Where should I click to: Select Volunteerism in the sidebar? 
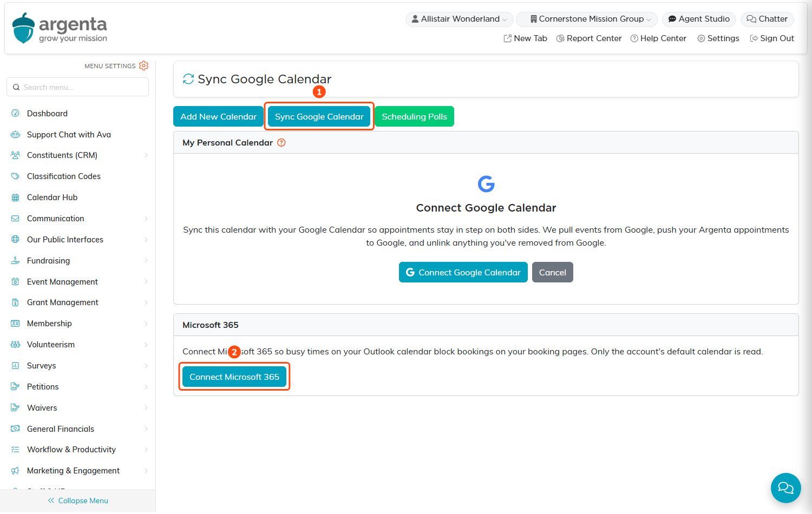(x=51, y=345)
